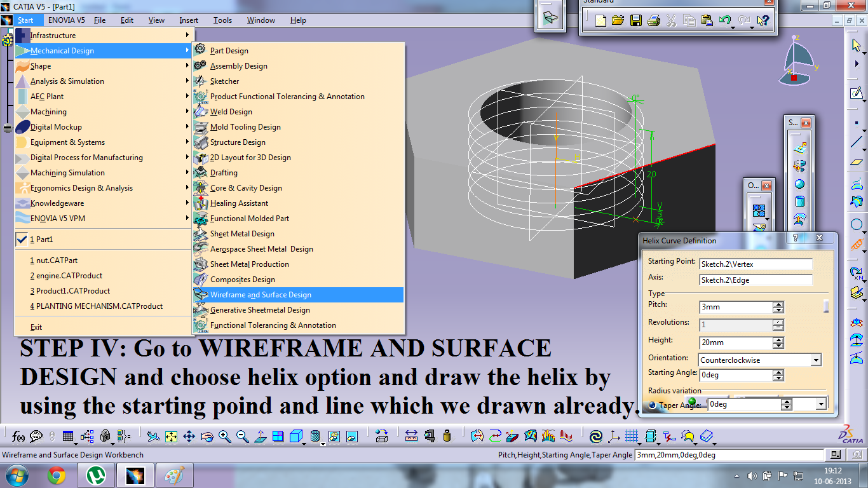
Task: Click the Axis System icon in bottom toolbar
Action: 614,437
